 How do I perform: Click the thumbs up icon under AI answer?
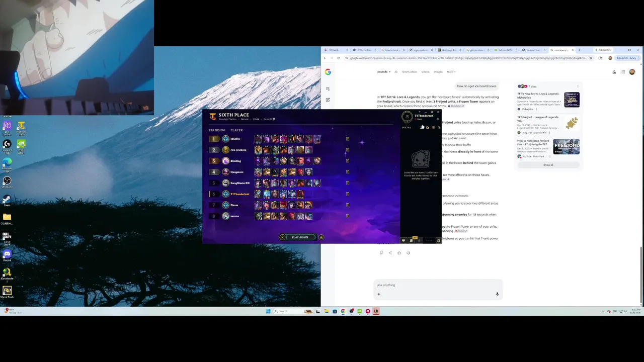399,253
